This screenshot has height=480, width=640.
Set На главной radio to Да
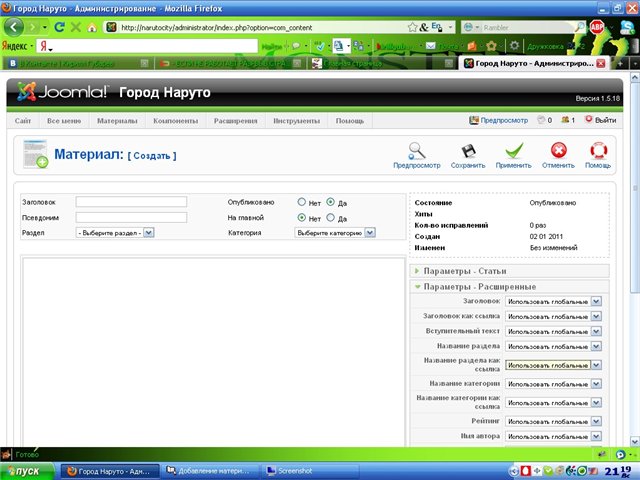[330, 218]
